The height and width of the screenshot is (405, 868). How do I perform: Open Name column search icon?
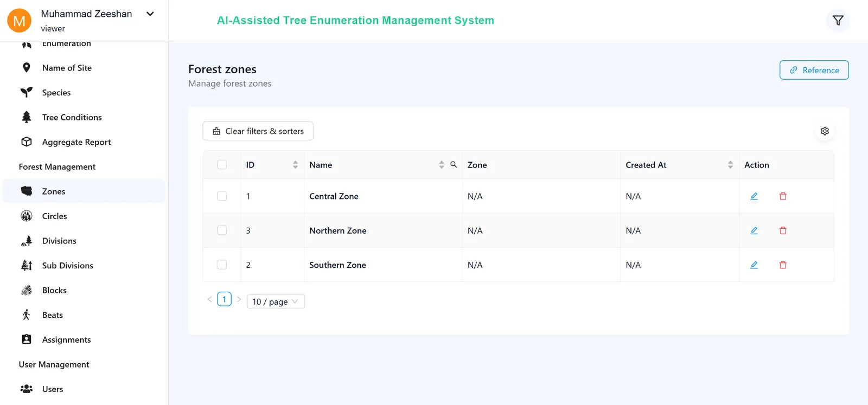pos(454,164)
